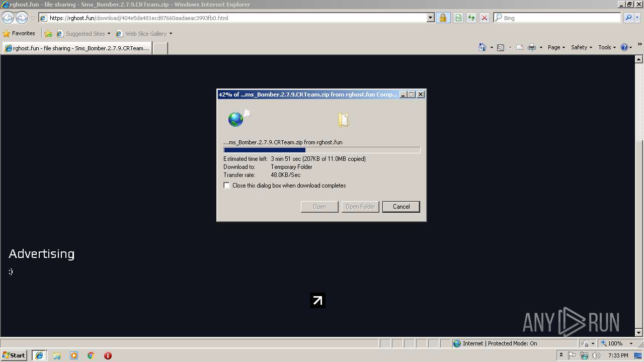Open Web Slice Gallery link
The height and width of the screenshot is (362, 644).
coord(141,33)
